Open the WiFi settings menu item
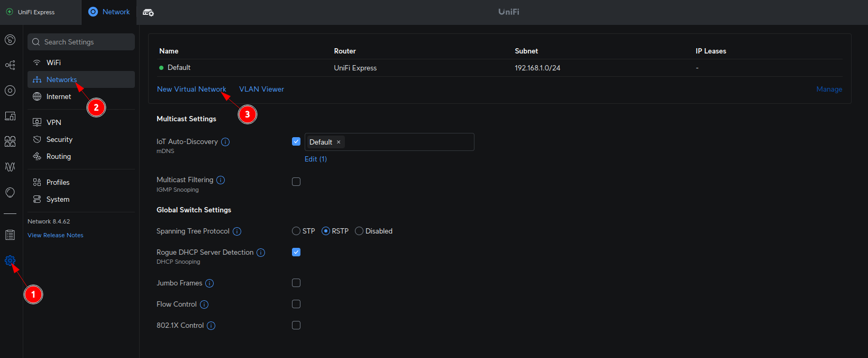Screen dimensions: 868x358 [53, 62]
